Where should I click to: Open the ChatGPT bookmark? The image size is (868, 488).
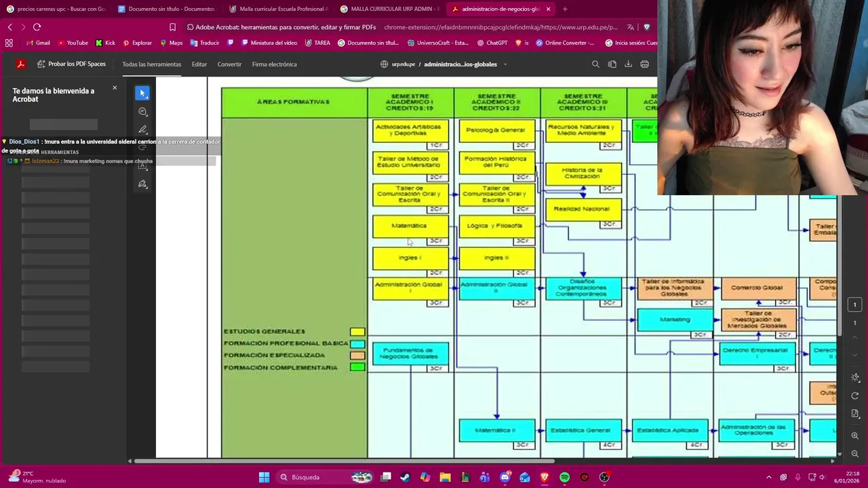[x=492, y=43]
